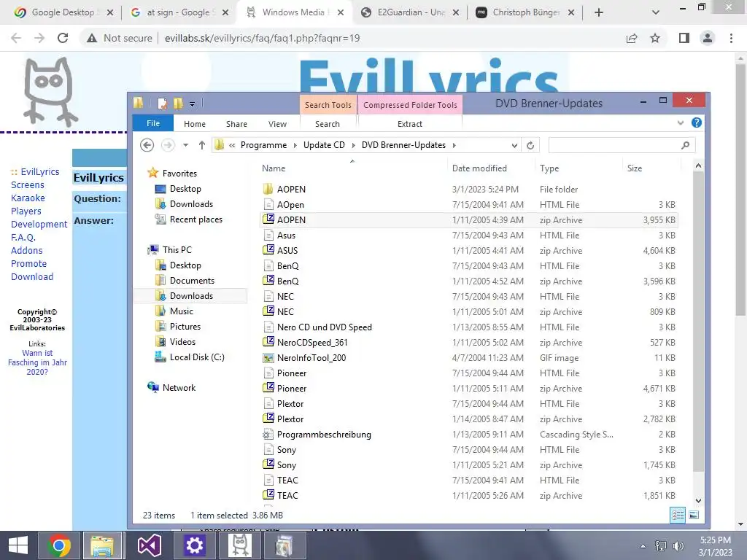Refresh the DVD Brenner-Updates folder view
747x560 pixels.
[x=530, y=145]
